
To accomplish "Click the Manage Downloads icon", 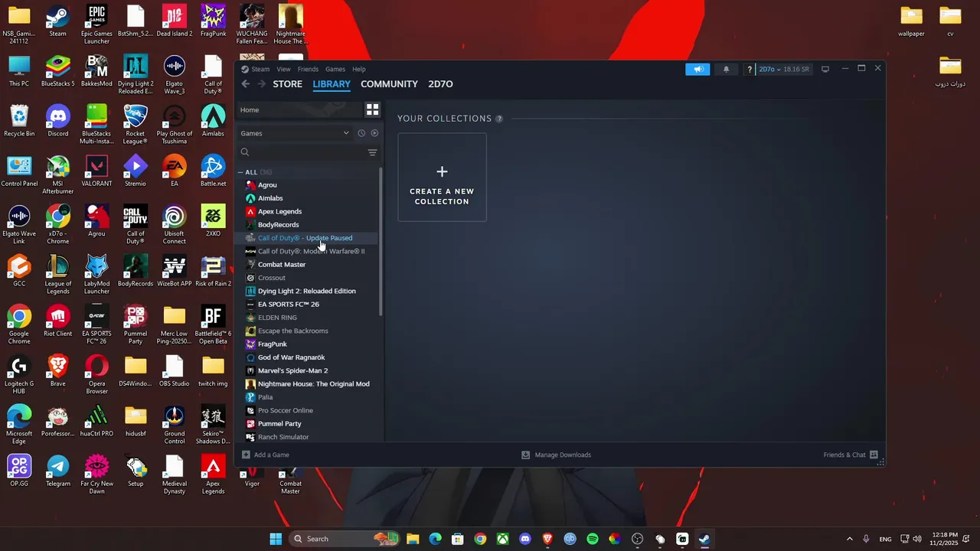I will point(525,455).
